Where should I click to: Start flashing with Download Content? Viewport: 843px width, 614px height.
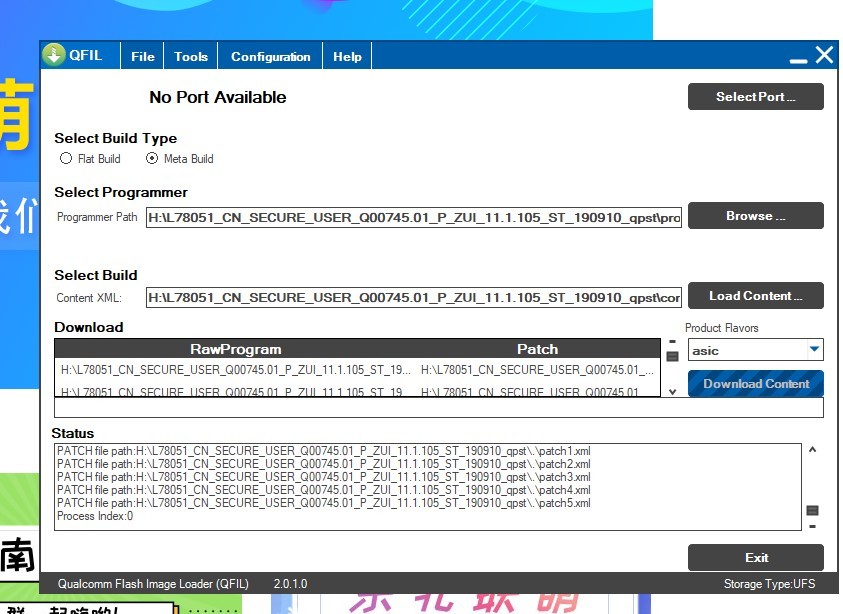pyautogui.click(x=755, y=384)
